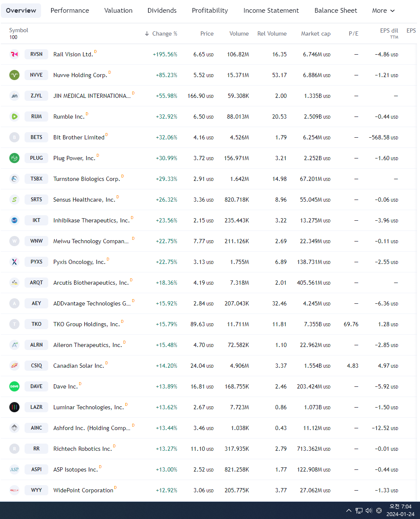Sort by the Symbol column header
Image resolution: width=420 pixels, height=519 pixels.
[19, 30]
